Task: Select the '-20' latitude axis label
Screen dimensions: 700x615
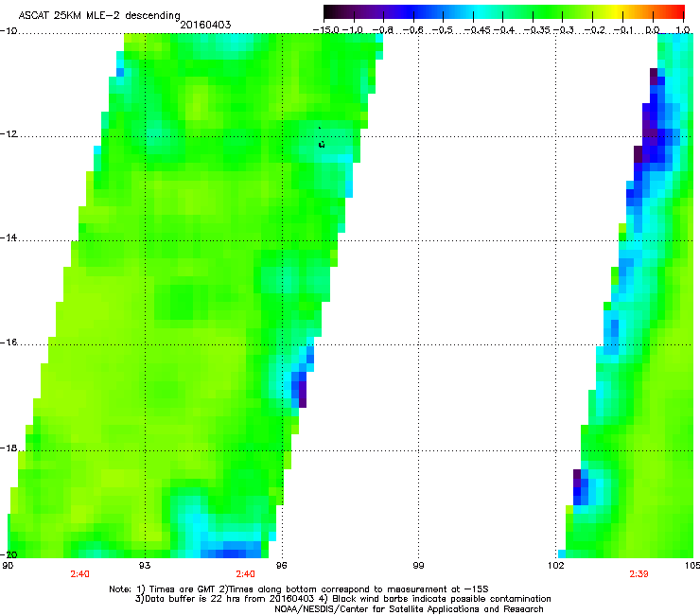Action: (9, 554)
